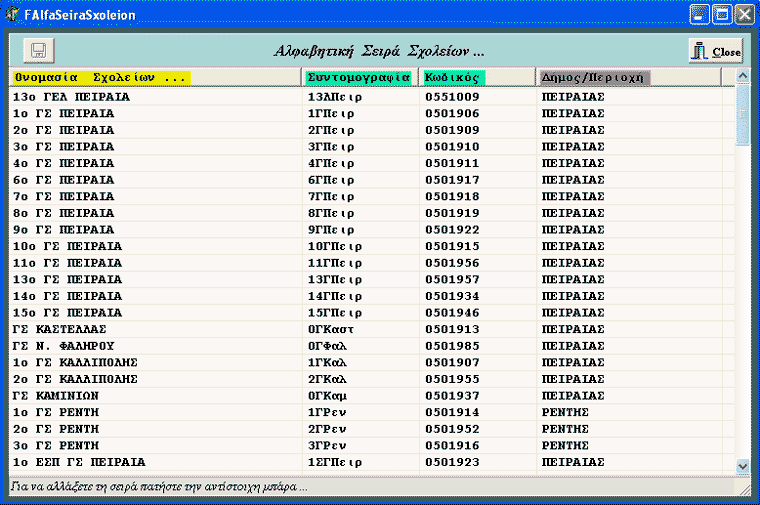Select the ΓΣ ΚΑΣΤΕΛΛΑΣ school row
760x505 pixels.
(59, 328)
